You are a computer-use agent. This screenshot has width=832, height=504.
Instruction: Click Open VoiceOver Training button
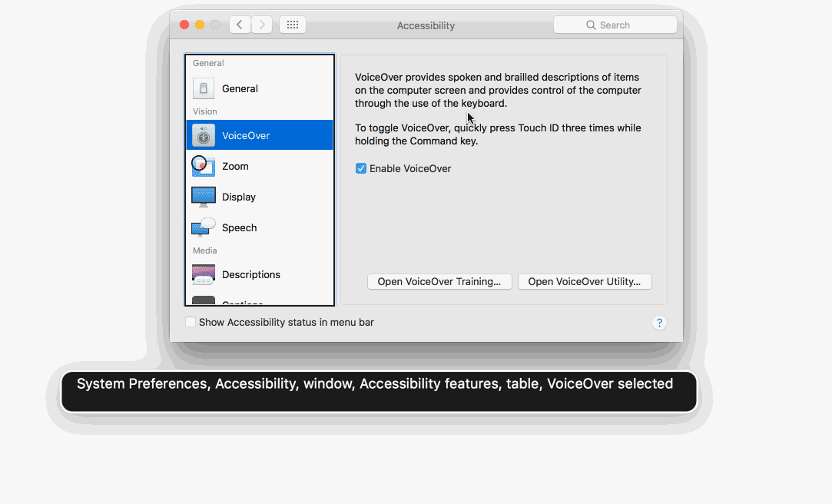439,281
